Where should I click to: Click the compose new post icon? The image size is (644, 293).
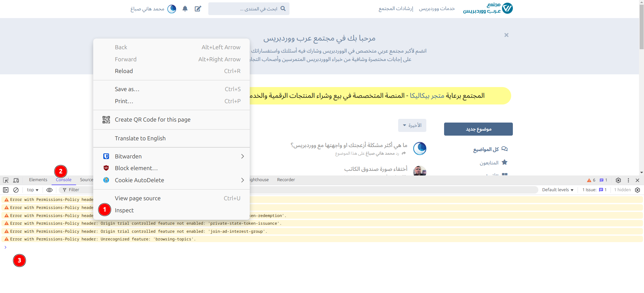coord(198,9)
